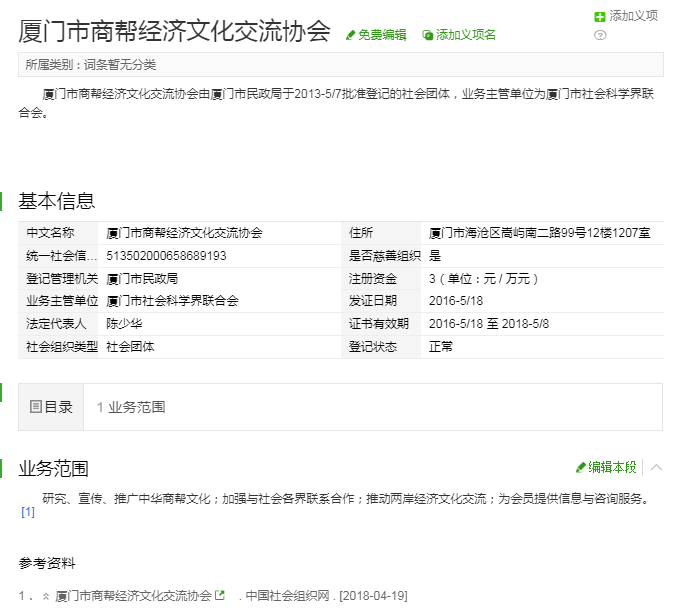This screenshot has width=675, height=616.
Task: Select the credit code 513502000658689193
Action: pyautogui.click(x=166, y=256)
